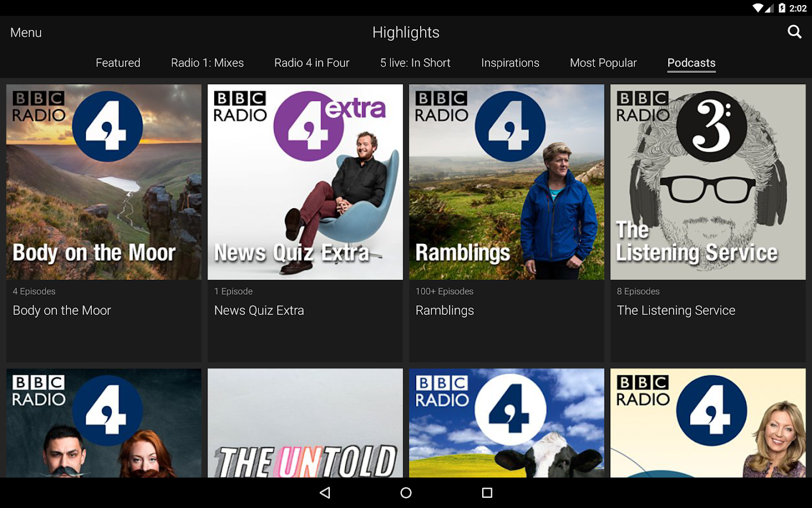This screenshot has width=812, height=508.
Task: Select the 'News Quiz Extra' title text
Action: 259,310
